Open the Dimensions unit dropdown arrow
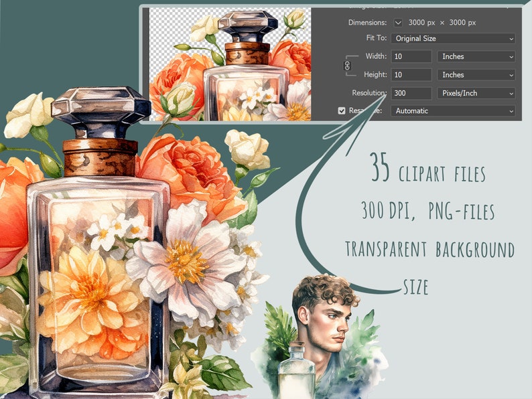532x399 pixels. click(x=398, y=23)
